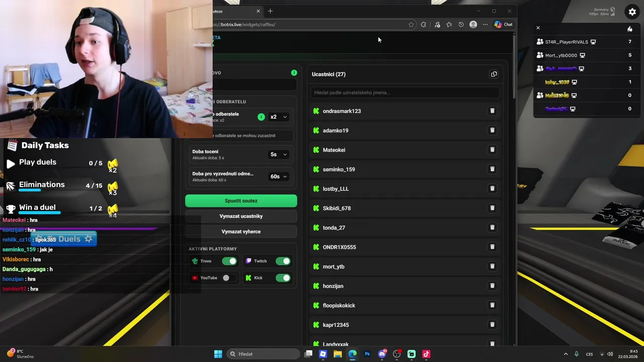Click the Spustit soutez button
Screen dimensions: 644x362
coord(241,201)
